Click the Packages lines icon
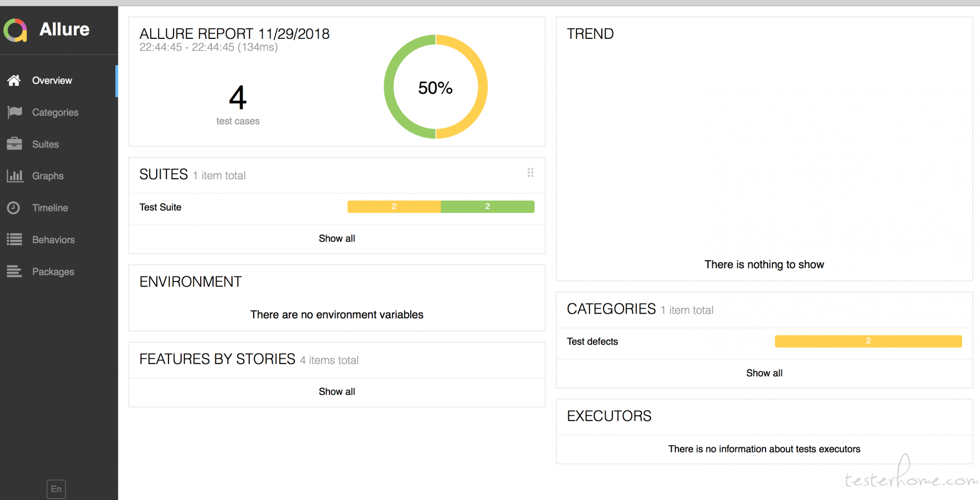The height and width of the screenshot is (500, 980). tap(14, 271)
